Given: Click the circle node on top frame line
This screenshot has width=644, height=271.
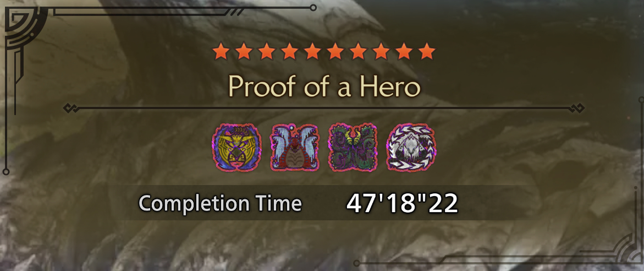Looking at the screenshot, I should pos(313,7).
